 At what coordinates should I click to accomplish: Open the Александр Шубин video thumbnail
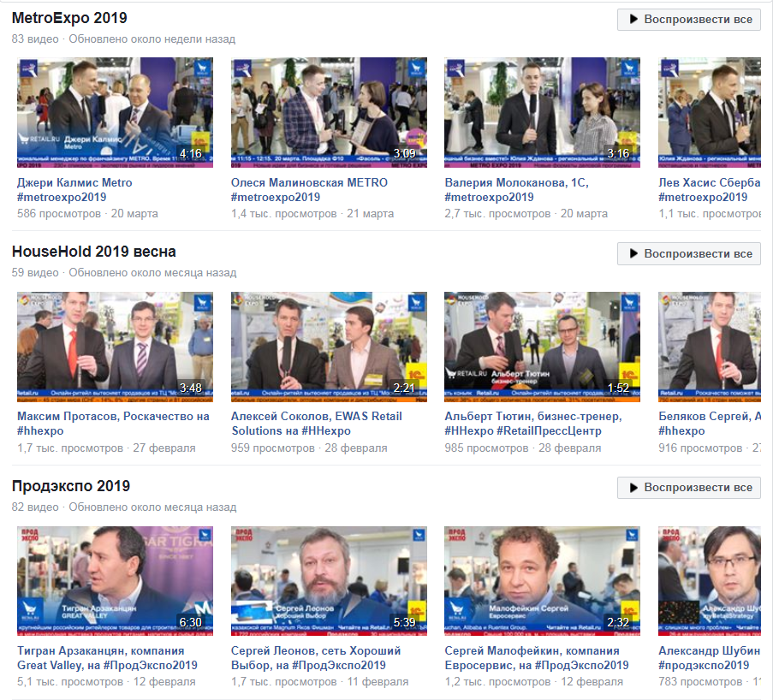coord(710,581)
